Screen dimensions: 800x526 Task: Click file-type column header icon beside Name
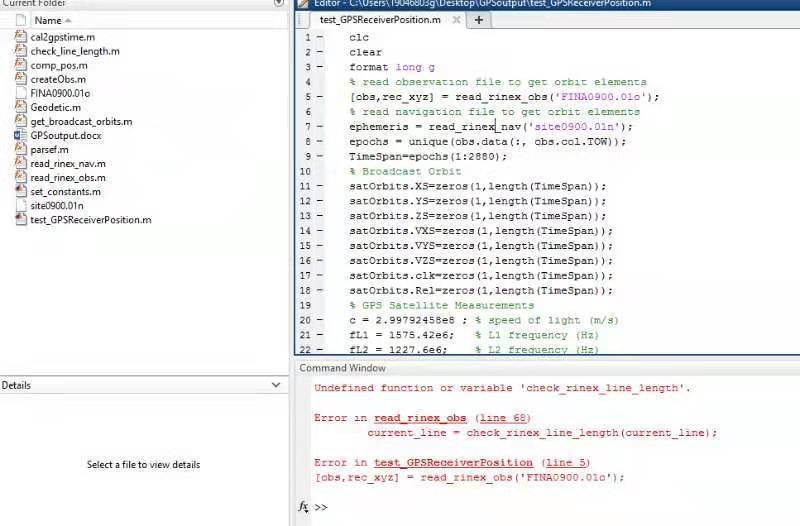tap(21, 20)
